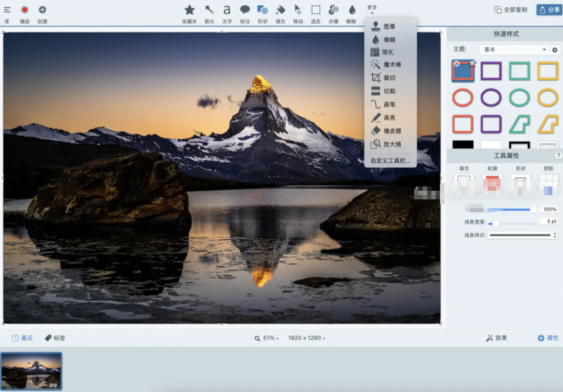This screenshot has height=392, width=563.
Task: Open the fill (填充) color picker
Action: pyautogui.click(x=464, y=183)
